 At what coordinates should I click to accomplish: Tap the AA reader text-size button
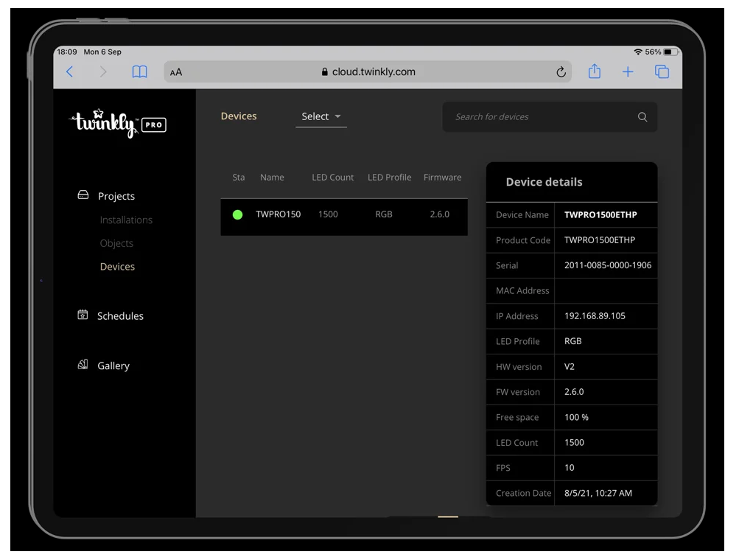[x=176, y=72]
